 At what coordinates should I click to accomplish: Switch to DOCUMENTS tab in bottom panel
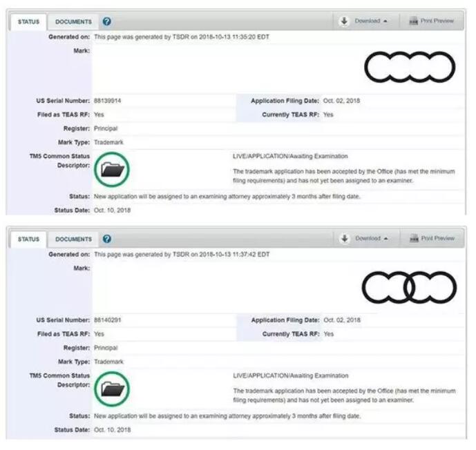click(x=73, y=239)
